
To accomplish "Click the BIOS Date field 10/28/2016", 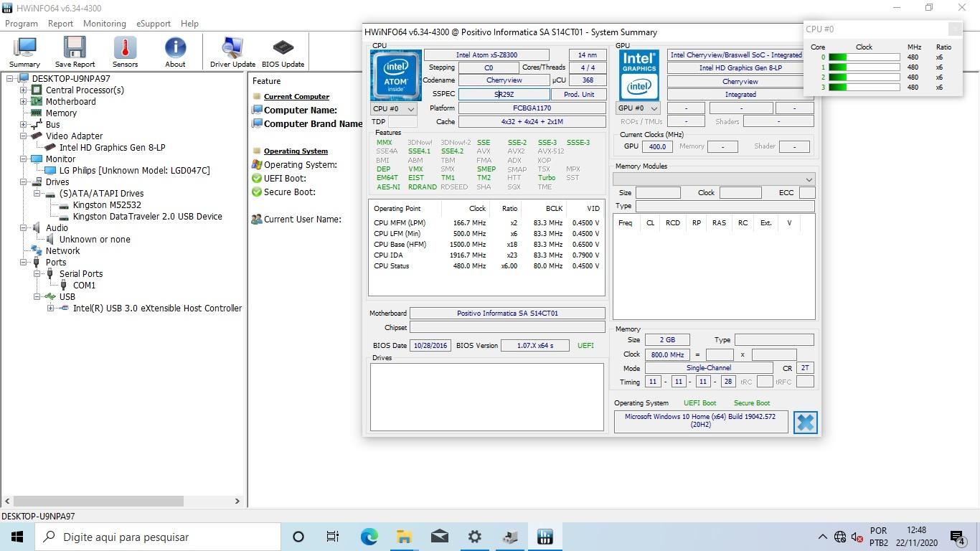I will (x=430, y=345).
